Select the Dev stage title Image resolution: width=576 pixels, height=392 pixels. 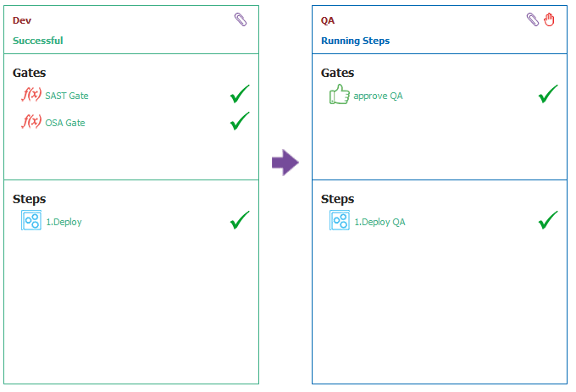coord(22,20)
